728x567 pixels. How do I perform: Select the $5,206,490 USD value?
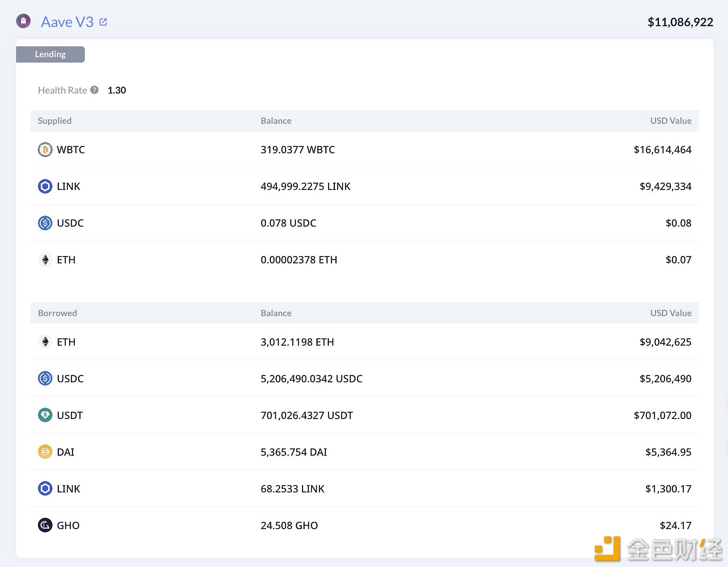pos(665,379)
